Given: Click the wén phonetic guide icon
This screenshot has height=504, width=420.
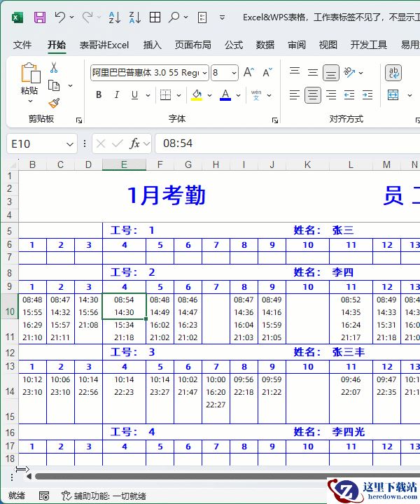Looking at the screenshot, I should (256, 94).
